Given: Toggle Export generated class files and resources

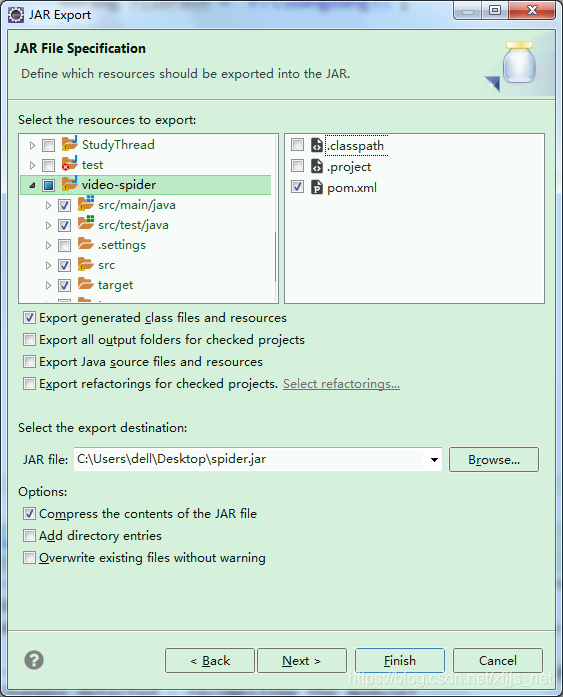Looking at the screenshot, I should click(29, 317).
